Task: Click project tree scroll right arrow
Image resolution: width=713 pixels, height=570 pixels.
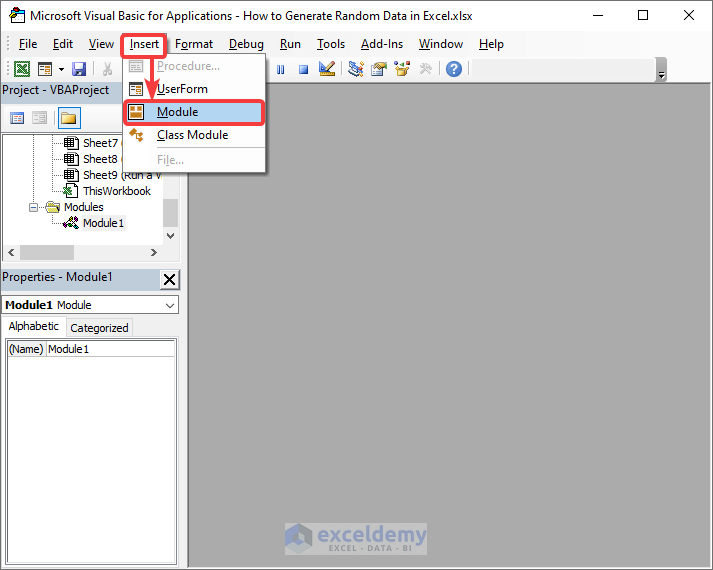Action: point(154,252)
